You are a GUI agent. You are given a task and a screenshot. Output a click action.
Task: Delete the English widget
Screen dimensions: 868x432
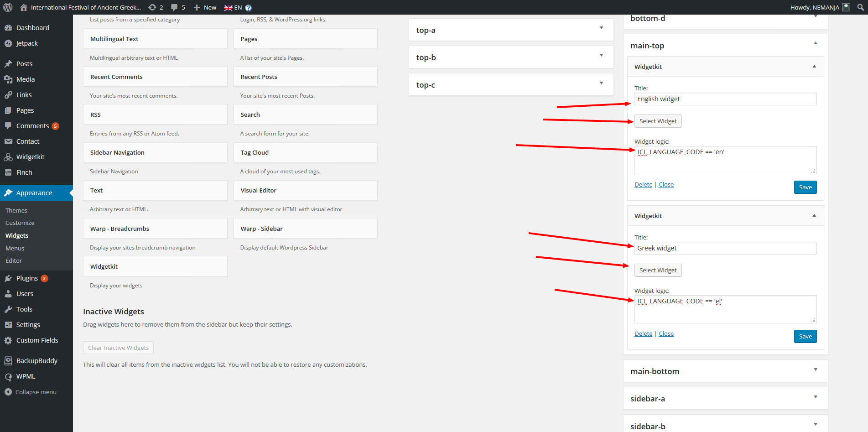click(x=643, y=185)
